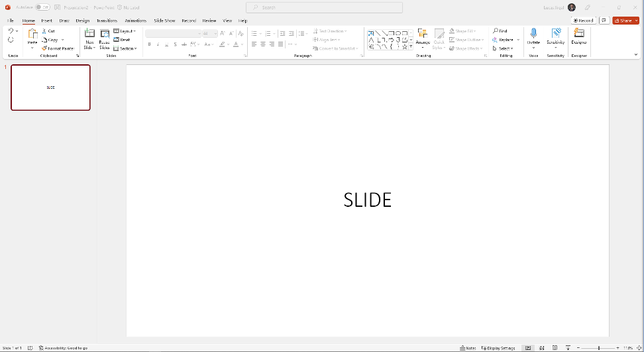
Task: Toggle the AutoSave switch
Action: 42,7
